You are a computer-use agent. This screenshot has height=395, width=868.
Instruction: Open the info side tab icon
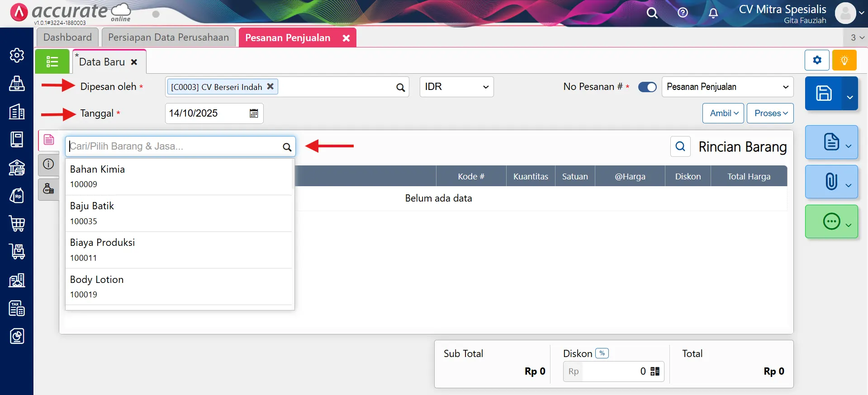pos(48,164)
